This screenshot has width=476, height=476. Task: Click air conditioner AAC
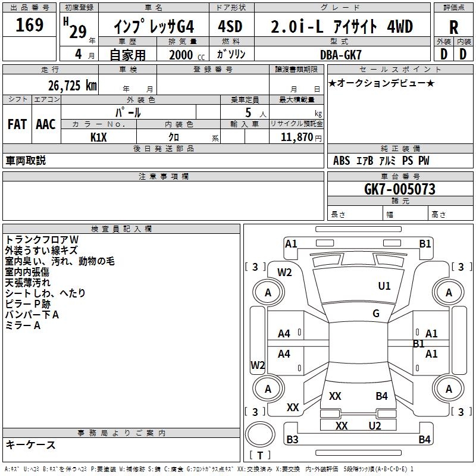[x=46, y=124]
